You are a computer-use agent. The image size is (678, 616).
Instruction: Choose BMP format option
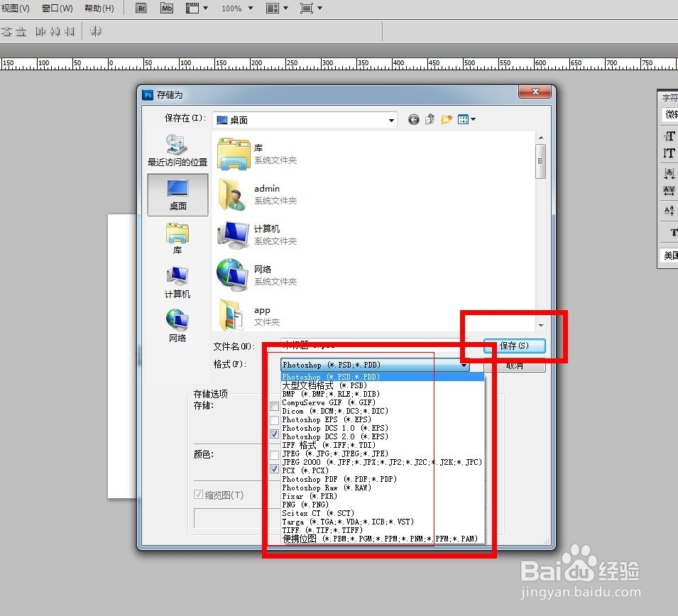point(382,394)
